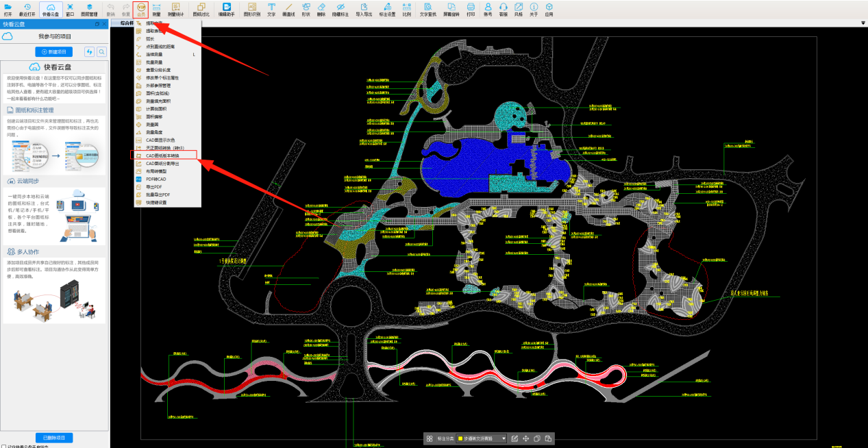Choose 批量导出PDF menu item

click(x=167, y=195)
